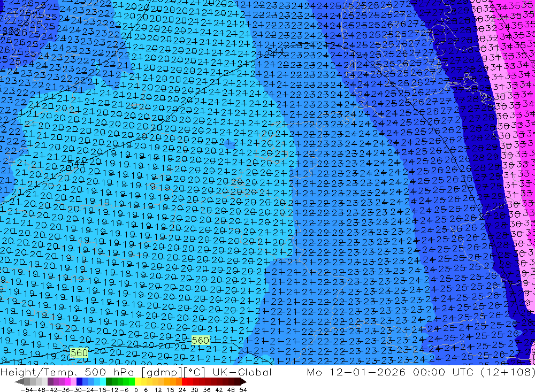The height and width of the screenshot is (392, 535).
Task: Click the (12+108) forecast hour label
Action: coord(507,372)
